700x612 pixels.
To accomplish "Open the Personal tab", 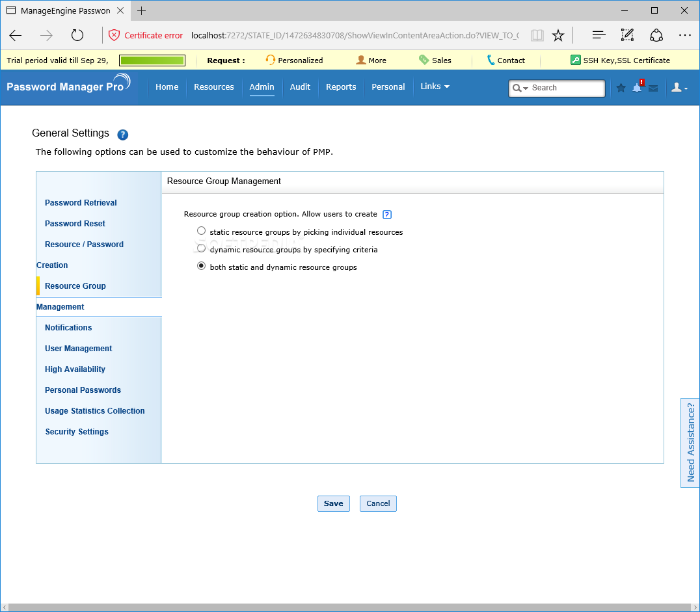I will [388, 86].
